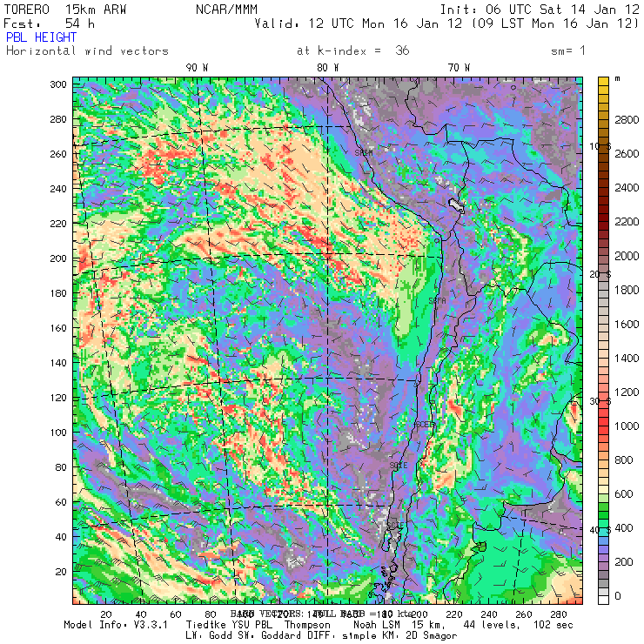Image resolution: width=644 pixels, height=644 pixels.
Task: Click the 'Horizontal wind vectors' label
Action: click(87, 51)
